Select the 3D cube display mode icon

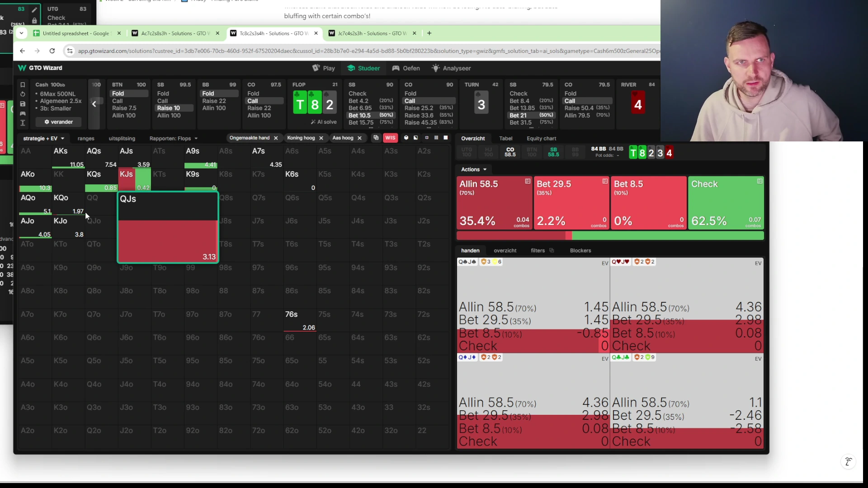[406, 138]
